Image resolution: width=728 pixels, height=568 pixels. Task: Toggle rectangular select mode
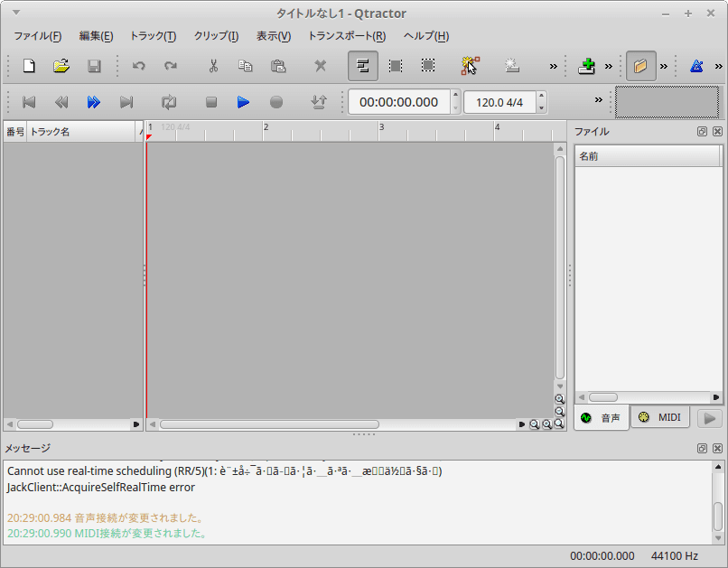pyautogui.click(x=427, y=66)
